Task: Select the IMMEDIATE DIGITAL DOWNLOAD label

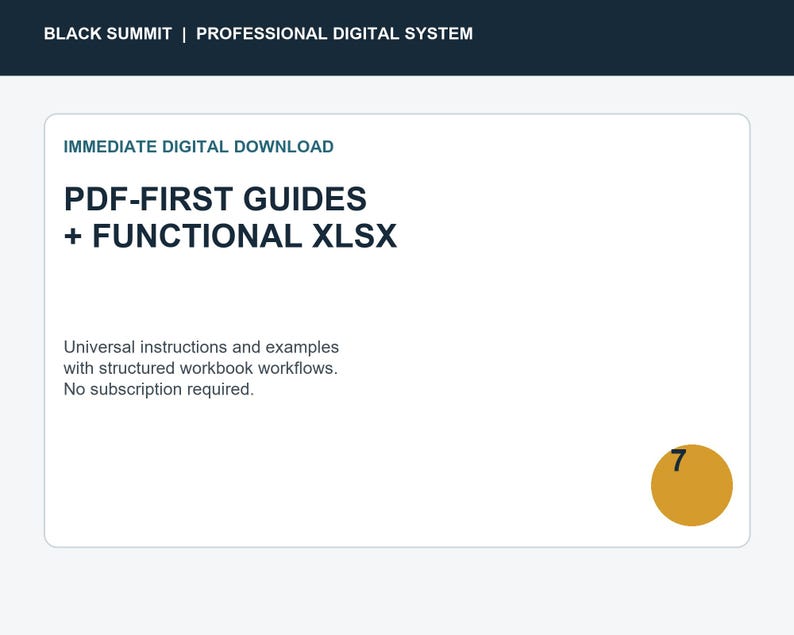Action: [x=198, y=147]
